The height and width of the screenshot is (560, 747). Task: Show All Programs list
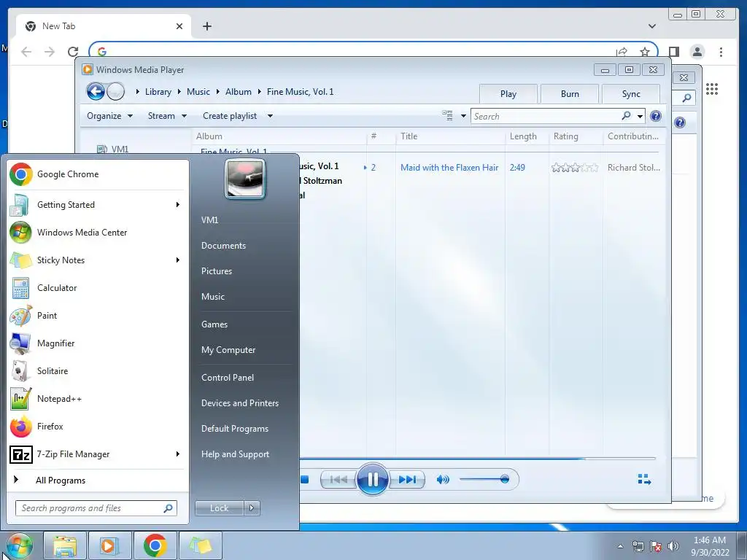point(60,481)
